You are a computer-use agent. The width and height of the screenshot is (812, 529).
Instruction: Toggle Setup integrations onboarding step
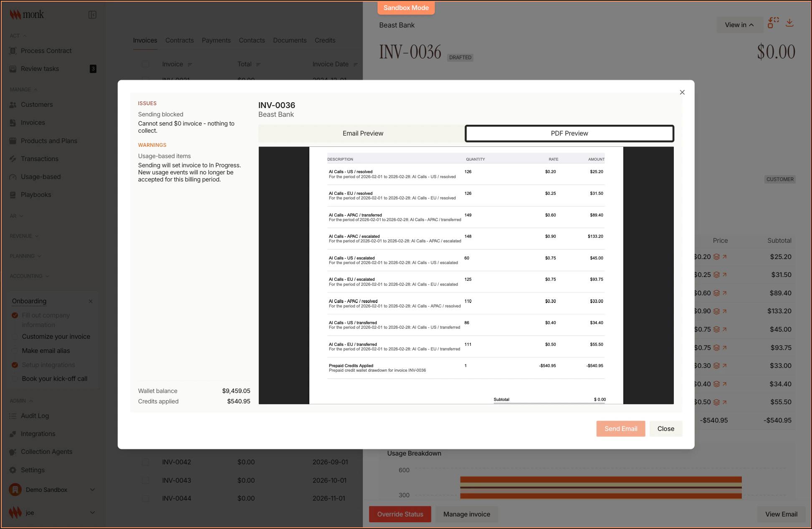[15, 365]
